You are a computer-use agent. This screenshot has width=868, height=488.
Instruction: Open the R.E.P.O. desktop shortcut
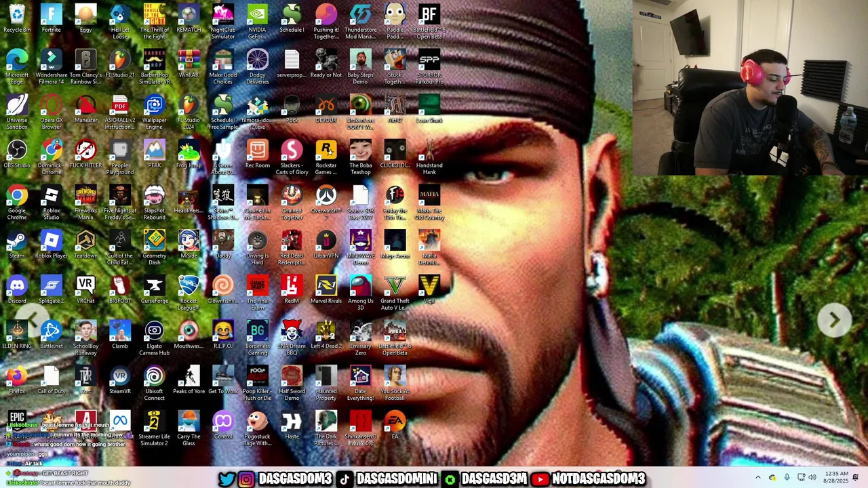[x=223, y=335]
